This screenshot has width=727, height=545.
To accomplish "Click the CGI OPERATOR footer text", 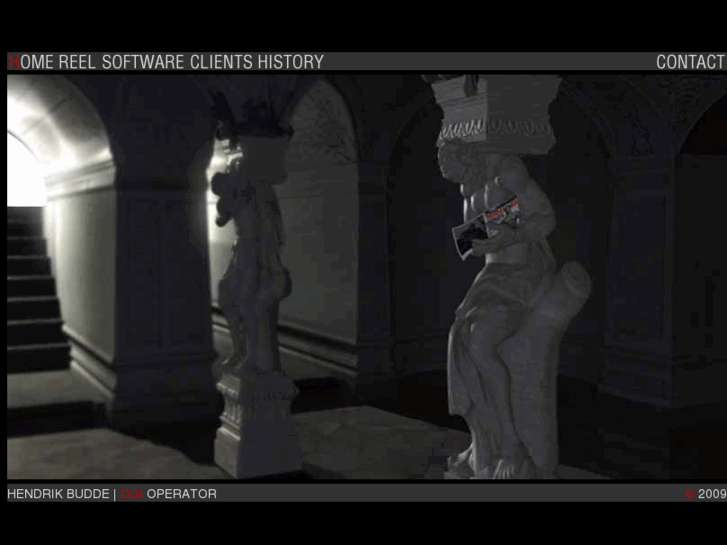I will [169, 494].
